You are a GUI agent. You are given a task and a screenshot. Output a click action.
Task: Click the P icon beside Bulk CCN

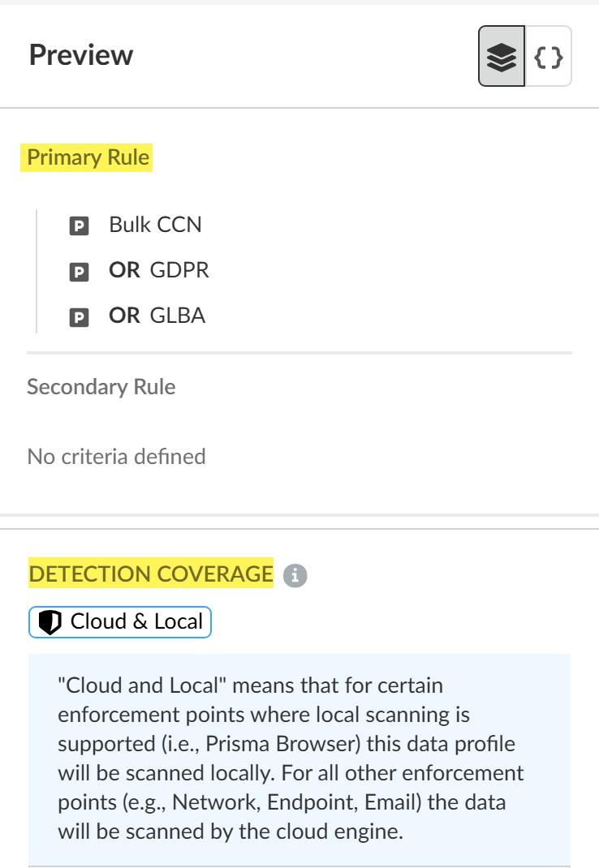click(x=79, y=226)
